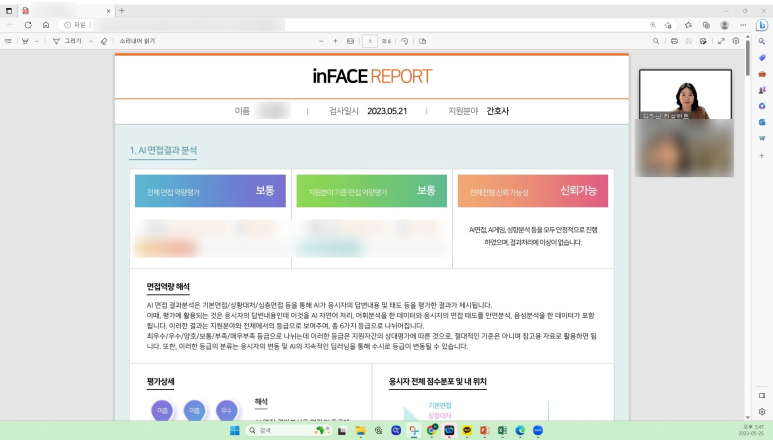The height and width of the screenshot is (440, 773).
Task: Click the consultant video thumbnail
Action: tap(685, 95)
